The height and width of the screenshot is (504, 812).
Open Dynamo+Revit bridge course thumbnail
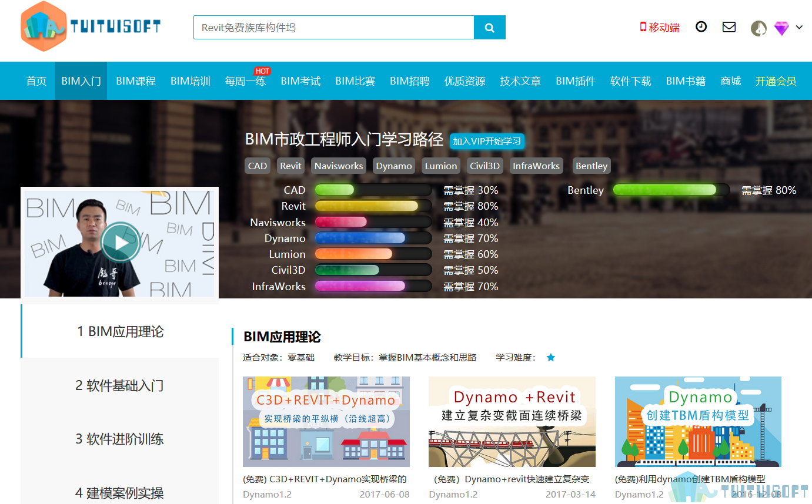click(512, 422)
